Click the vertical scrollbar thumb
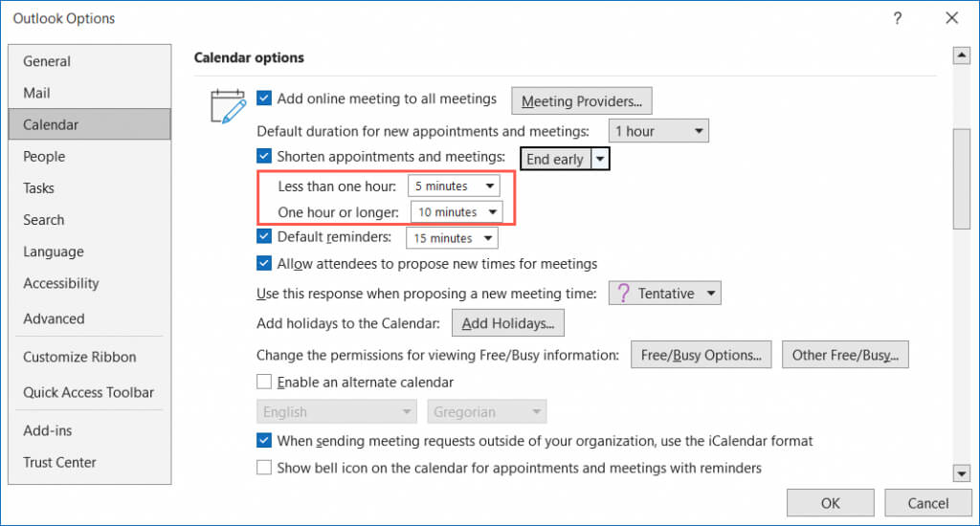This screenshot has width=980, height=526. pos(962,179)
